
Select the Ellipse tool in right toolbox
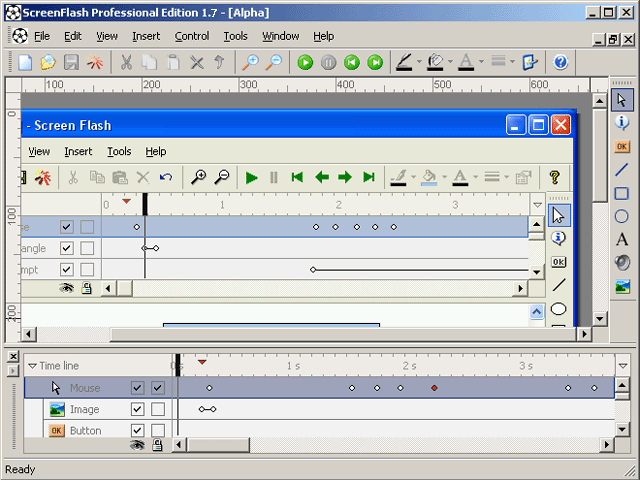pyautogui.click(x=622, y=216)
